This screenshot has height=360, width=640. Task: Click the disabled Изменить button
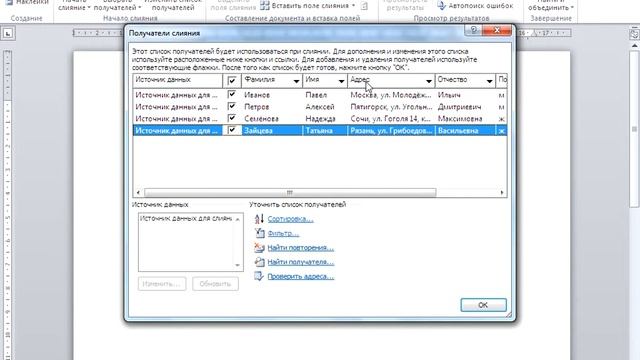162,284
